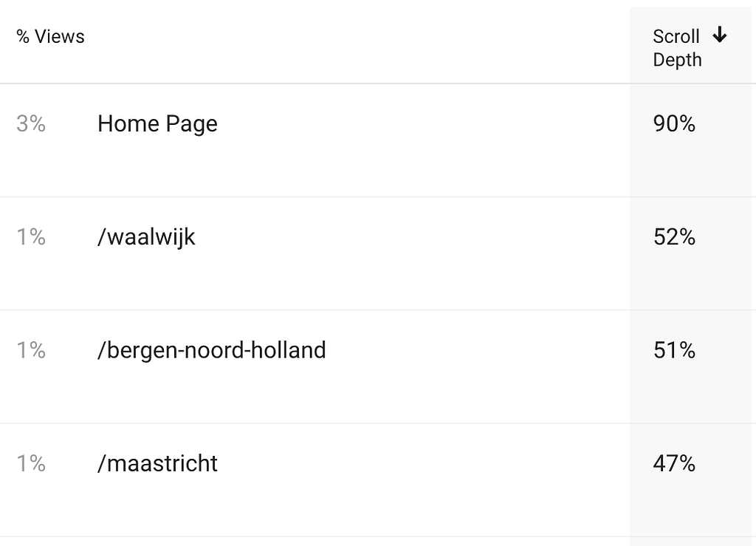
Task: Click the Scroll Depth column header
Action: (676, 47)
